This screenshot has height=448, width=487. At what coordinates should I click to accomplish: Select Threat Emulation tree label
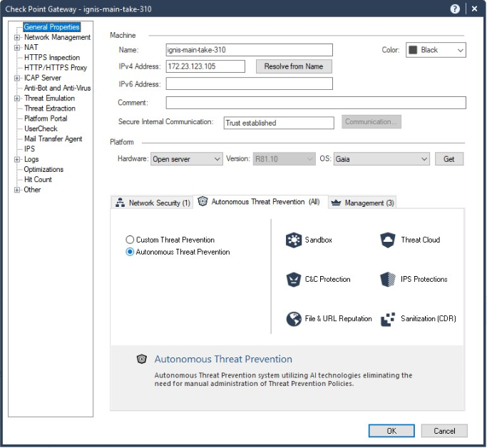click(49, 98)
